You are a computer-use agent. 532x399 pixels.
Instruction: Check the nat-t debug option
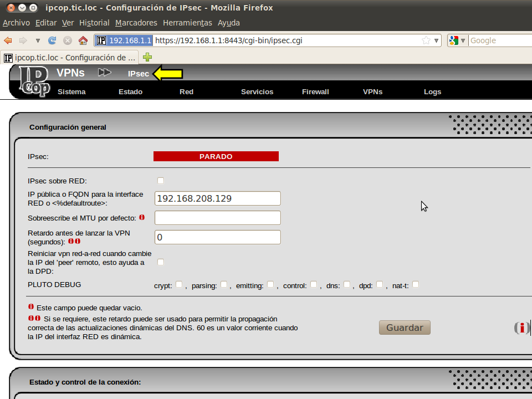[416, 285]
